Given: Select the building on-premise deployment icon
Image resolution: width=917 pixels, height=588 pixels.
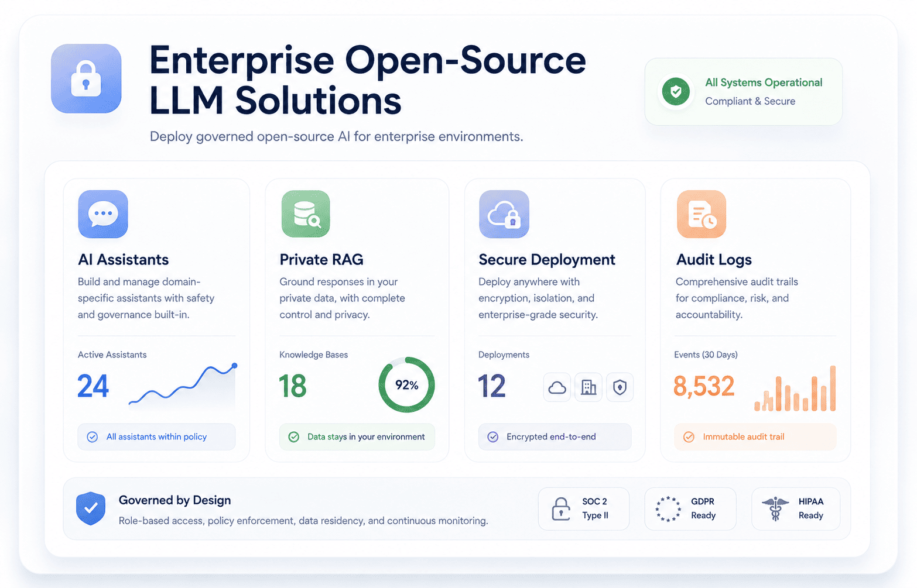Looking at the screenshot, I should [588, 387].
